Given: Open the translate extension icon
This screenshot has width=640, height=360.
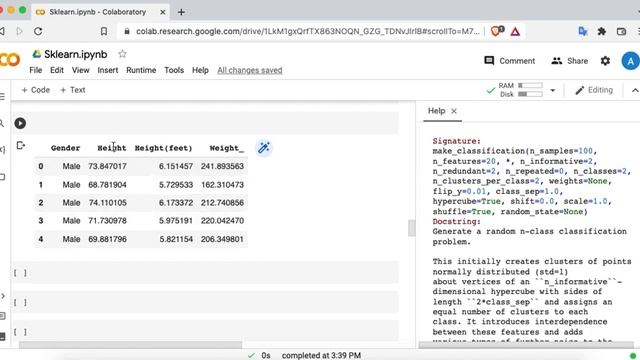Looking at the screenshot, I should pos(583,31).
